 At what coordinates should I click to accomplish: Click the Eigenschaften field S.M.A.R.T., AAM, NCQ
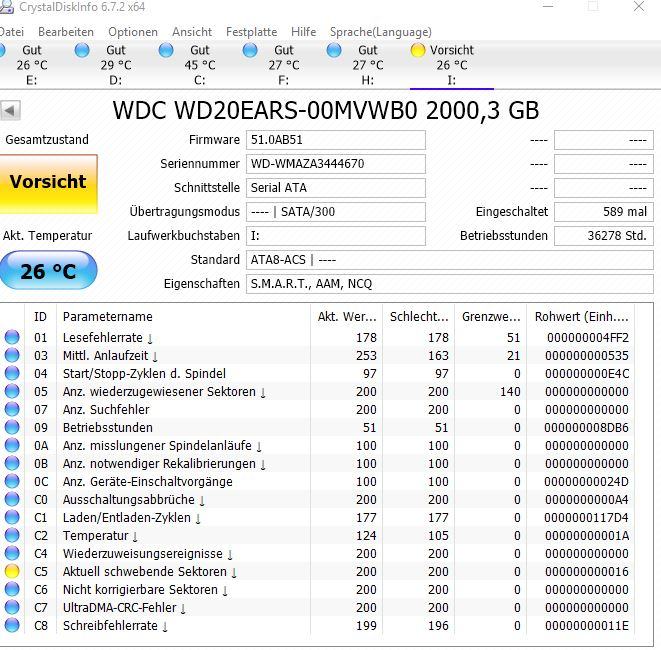pyautogui.click(x=450, y=284)
